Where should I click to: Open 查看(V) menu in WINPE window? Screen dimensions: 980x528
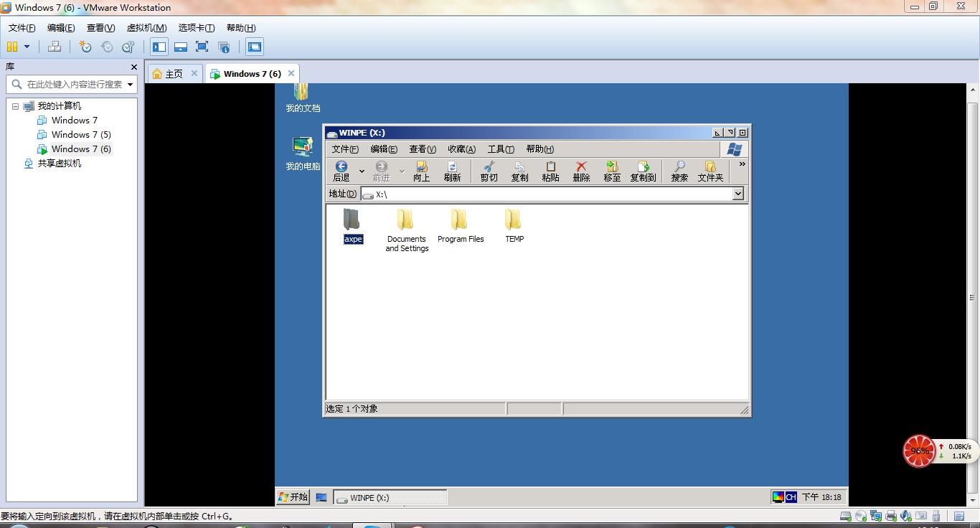pos(423,149)
